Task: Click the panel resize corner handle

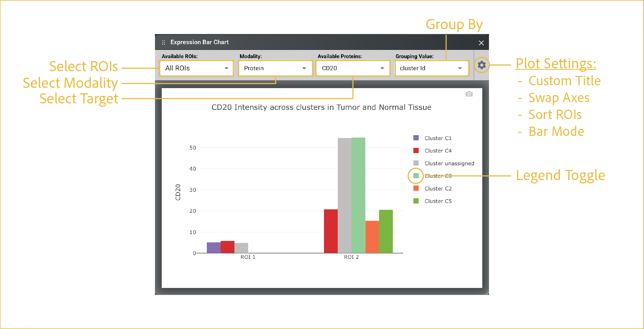Action: tap(487, 293)
